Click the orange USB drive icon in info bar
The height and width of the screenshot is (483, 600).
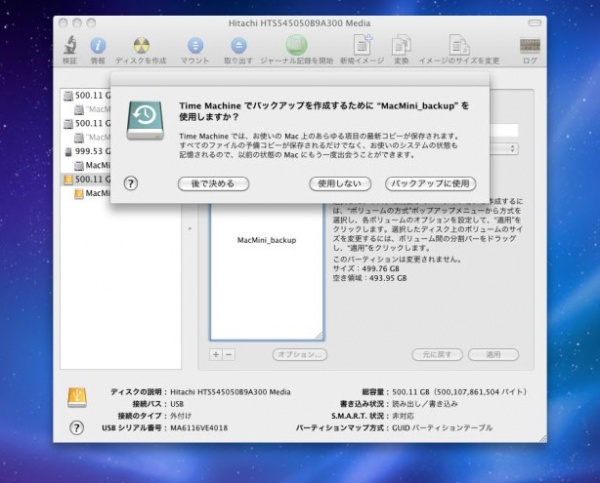point(77,397)
